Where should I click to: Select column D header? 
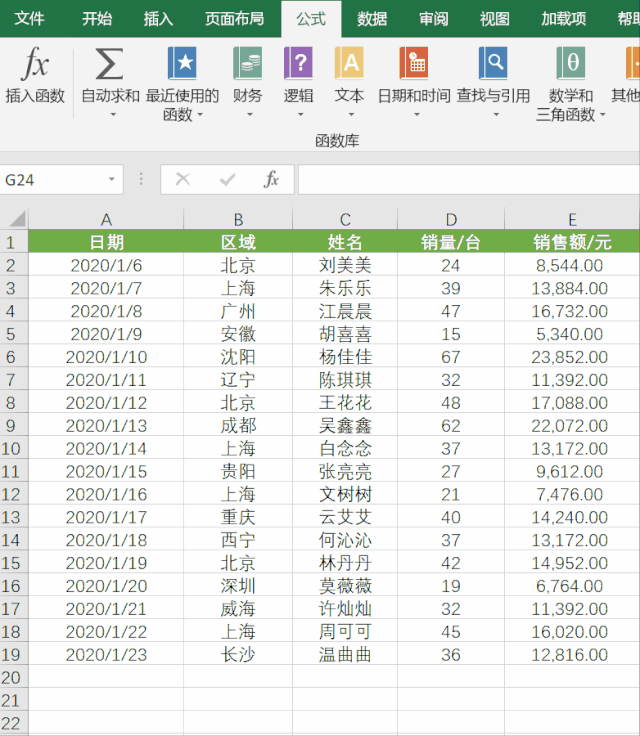tap(451, 219)
